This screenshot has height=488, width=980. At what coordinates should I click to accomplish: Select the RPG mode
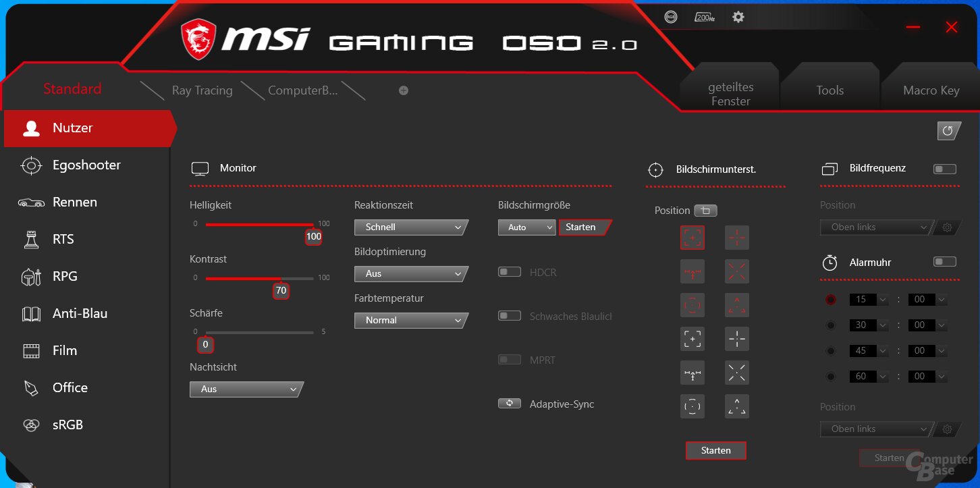pyautogui.click(x=86, y=277)
